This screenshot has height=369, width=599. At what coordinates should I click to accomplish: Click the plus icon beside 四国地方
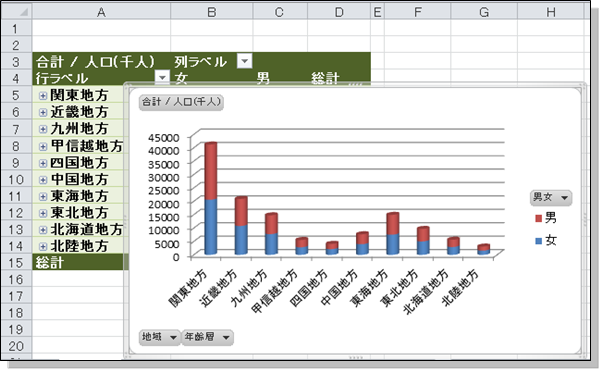[43, 163]
